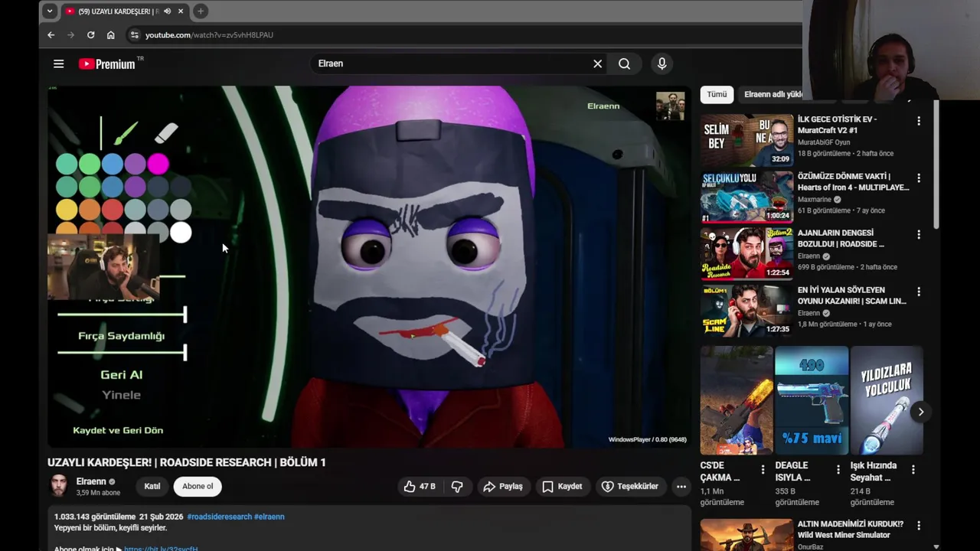Viewport: 980px width, 551px height.
Task: Pick the white color swatch
Action: [181, 233]
